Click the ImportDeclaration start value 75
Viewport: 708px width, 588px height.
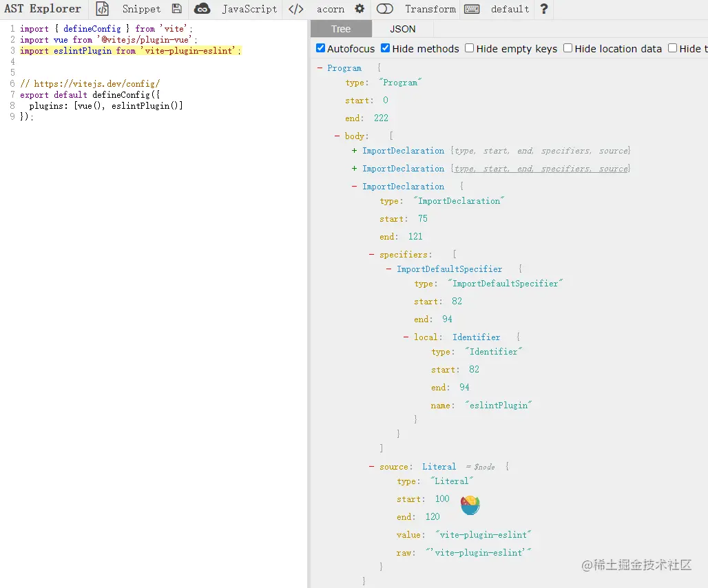pos(423,219)
